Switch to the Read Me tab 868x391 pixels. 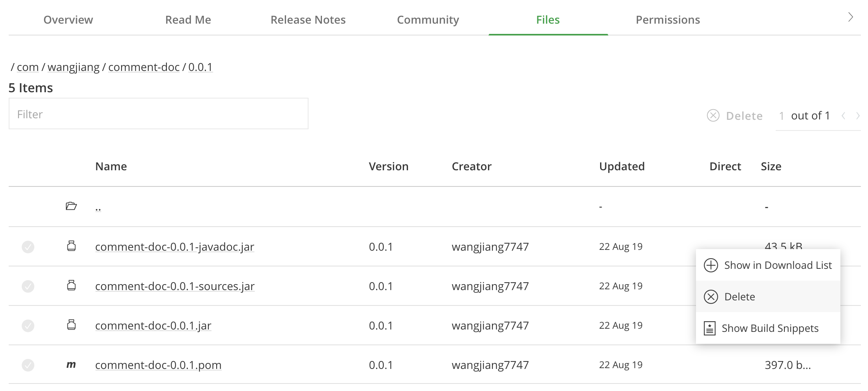188,20
